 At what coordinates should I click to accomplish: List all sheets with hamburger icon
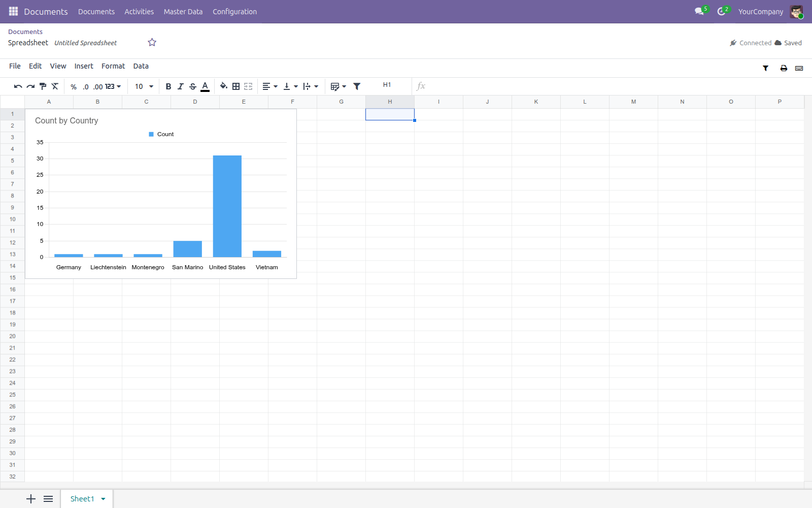[48, 499]
